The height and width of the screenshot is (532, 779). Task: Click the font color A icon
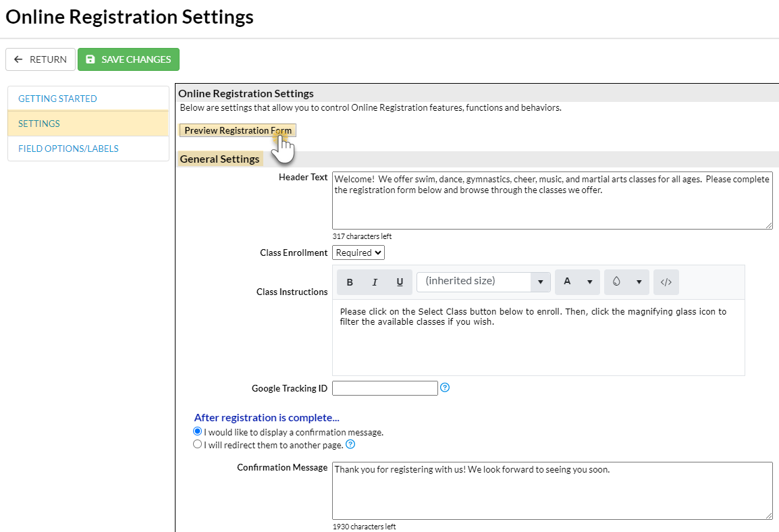[x=567, y=282]
